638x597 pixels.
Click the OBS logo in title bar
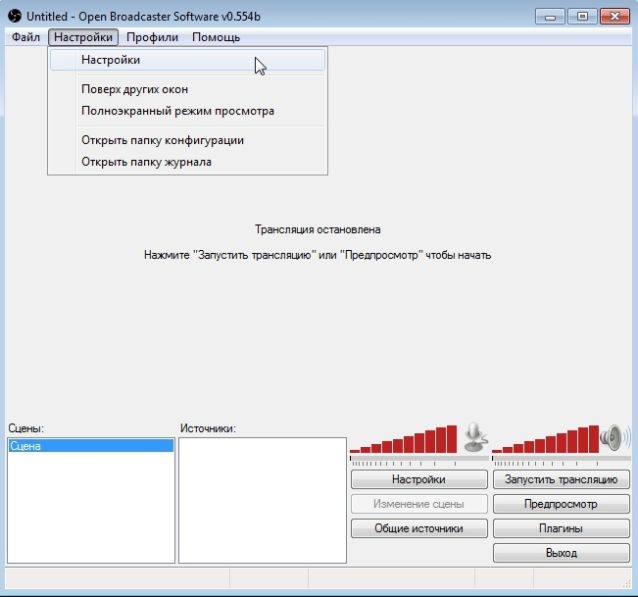pos(14,16)
